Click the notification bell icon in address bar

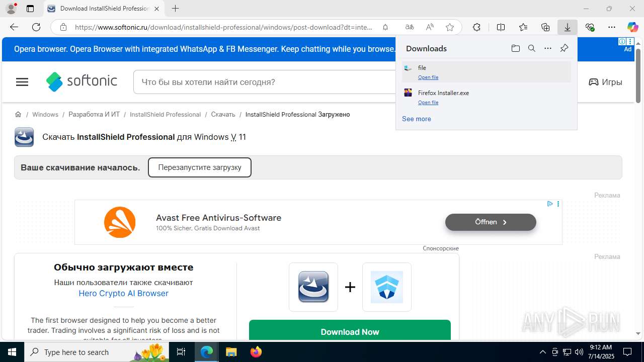[385, 27]
